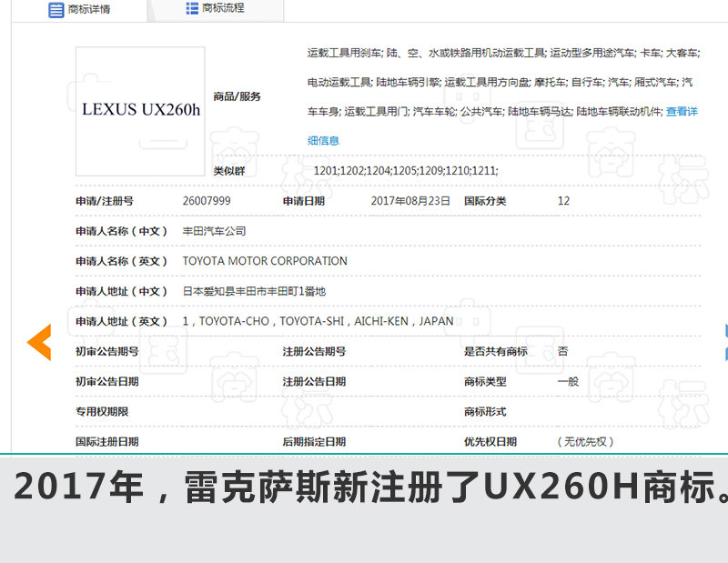
Task: Select applicant name 丰田汽车公司
Action: [214, 231]
